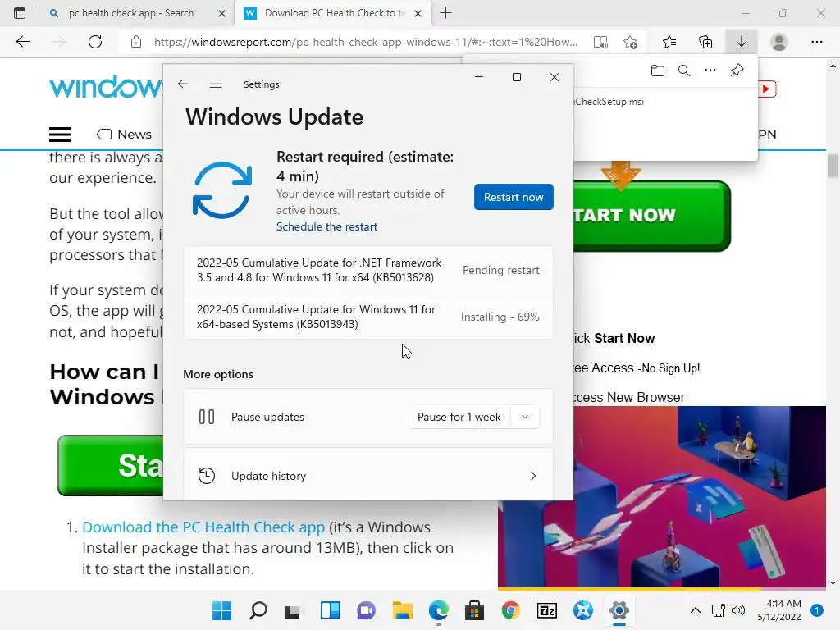Open taskbar Search
Image resolution: width=840 pixels, height=630 pixels.
(258, 610)
